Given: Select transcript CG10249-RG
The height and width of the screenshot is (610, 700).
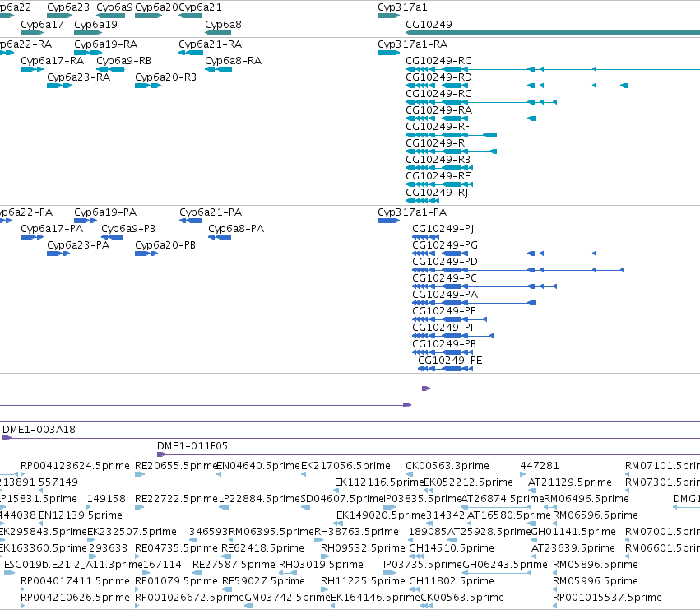Looking at the screenshot, I should [439, 61].
